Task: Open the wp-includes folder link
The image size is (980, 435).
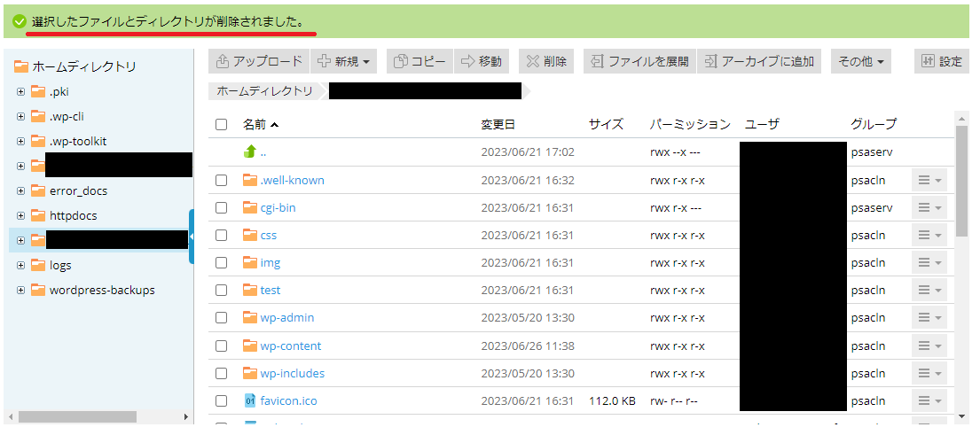Action: [292, 373]
